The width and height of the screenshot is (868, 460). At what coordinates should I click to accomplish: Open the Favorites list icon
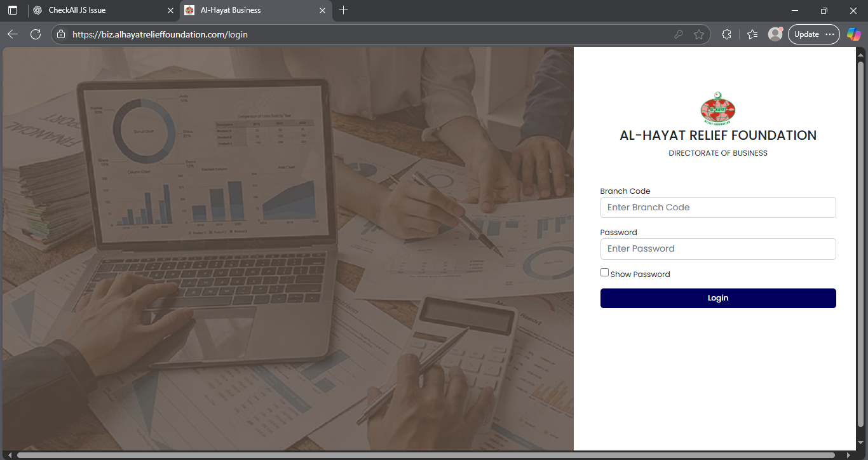pyautogui.click(x=752, y=34)
